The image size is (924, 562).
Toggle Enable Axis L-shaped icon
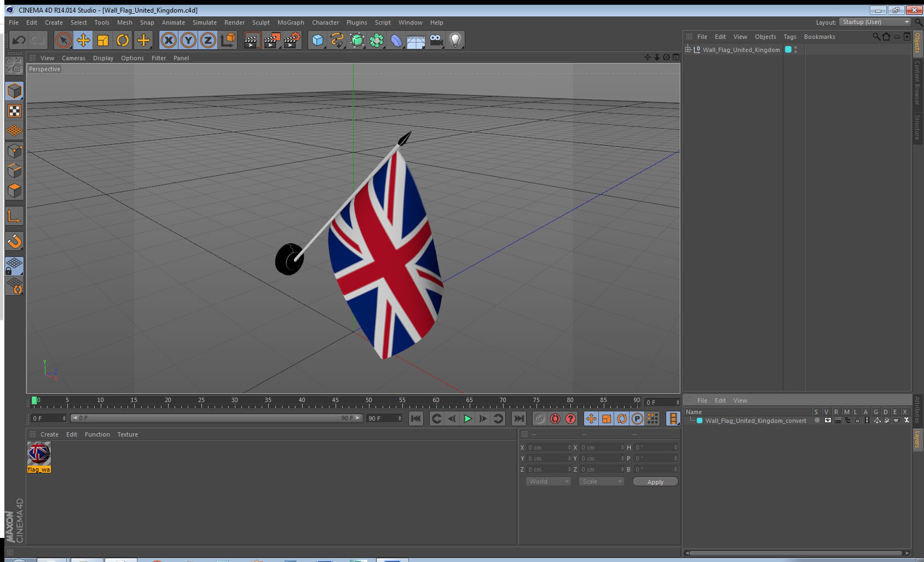coord(15,216)
